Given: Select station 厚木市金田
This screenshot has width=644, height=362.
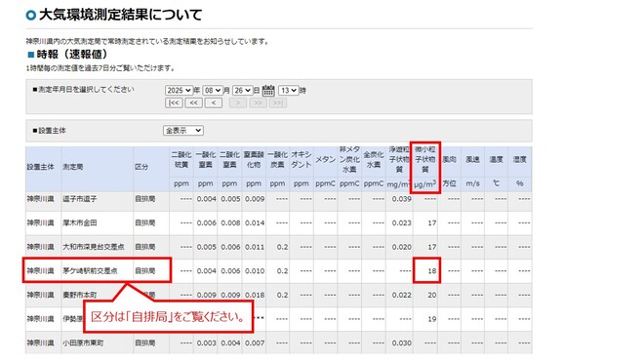Looking at the screenshot, I should (80, 223).
